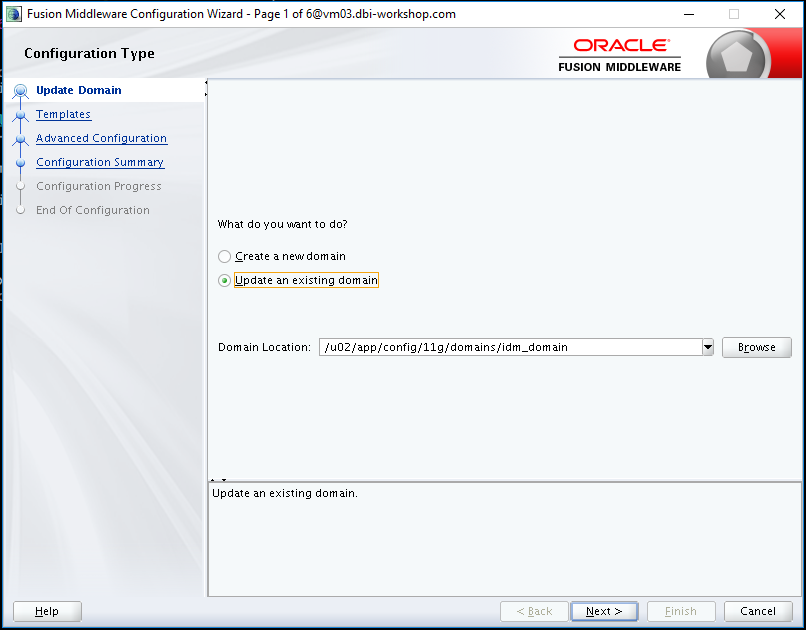Open the Domain Location dropdown arrow

(x=708, y=347)
